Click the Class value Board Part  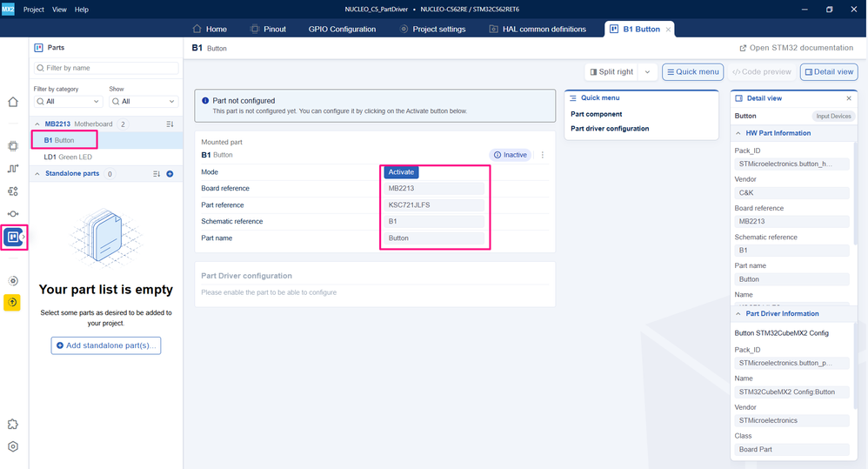click(791, 450)
